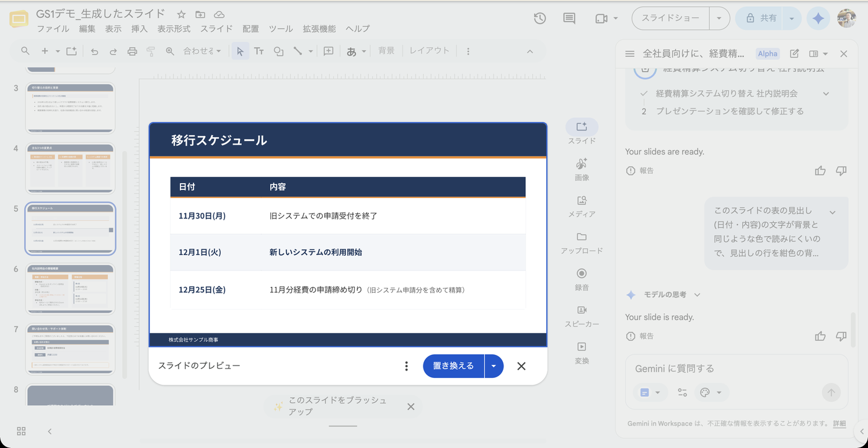
Task: Add a new slide with plus icon
Action: coord(45,51)
